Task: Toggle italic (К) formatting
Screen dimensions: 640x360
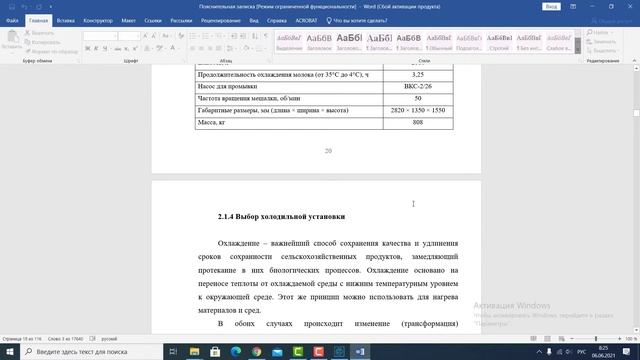Action: point(96,49)
